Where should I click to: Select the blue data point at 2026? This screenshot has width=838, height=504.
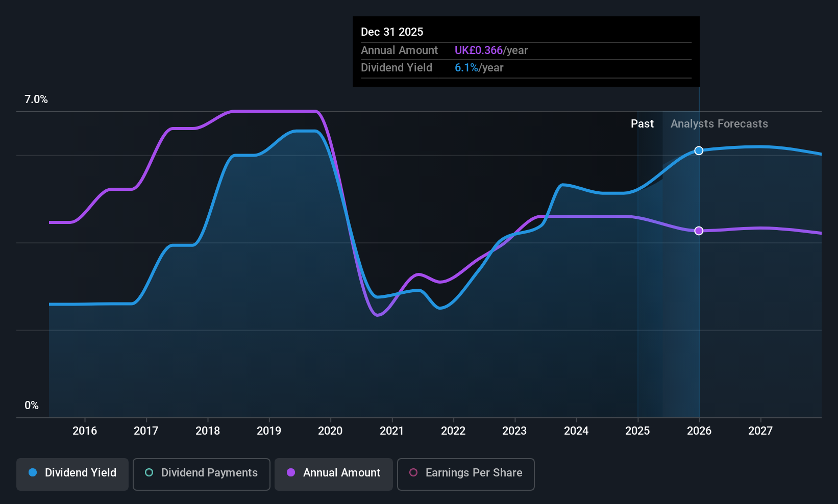[x=699, y=150]
